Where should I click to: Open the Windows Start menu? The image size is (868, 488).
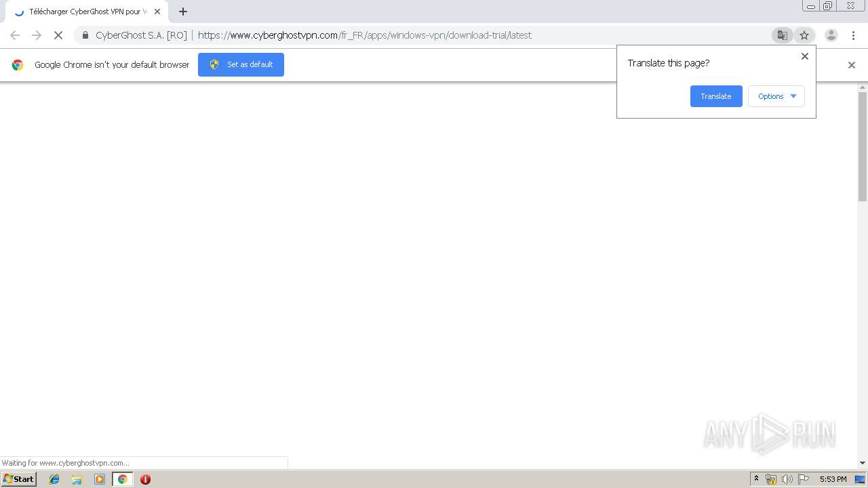18,479
